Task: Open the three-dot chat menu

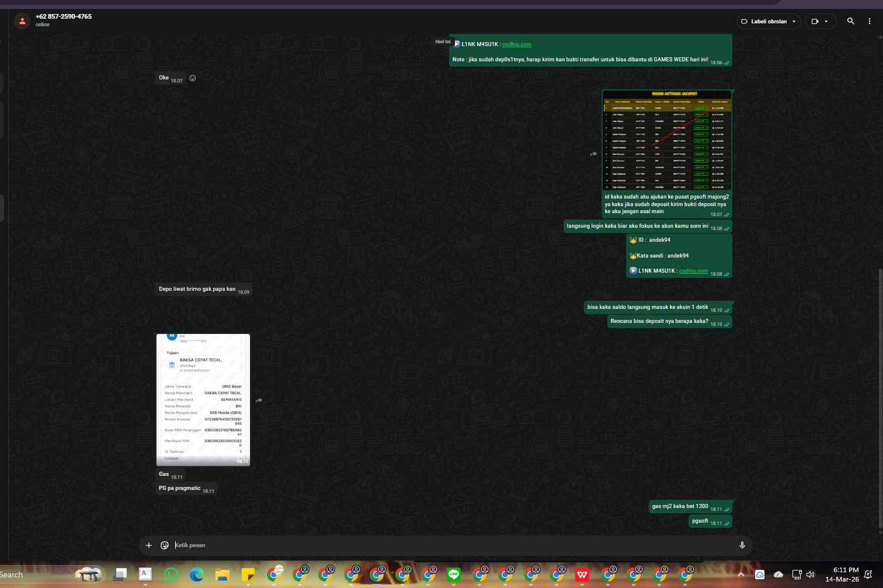Action: point(869,21)
